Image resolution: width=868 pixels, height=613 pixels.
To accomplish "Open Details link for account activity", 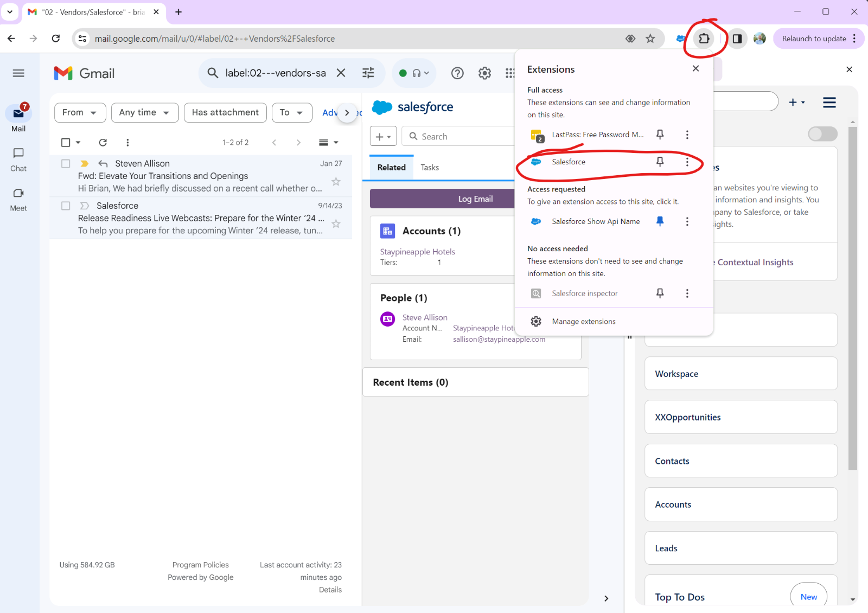I will pyautogui.click(x=330, y=590).
